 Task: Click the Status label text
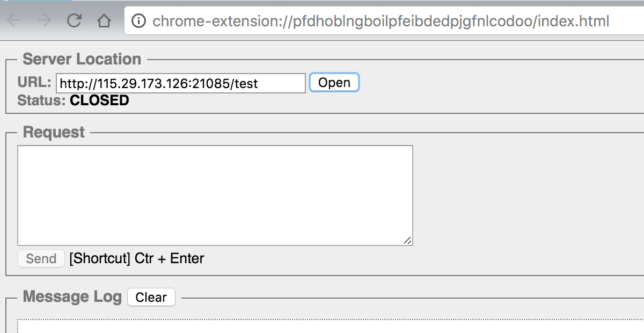pyautogui.click(x=41, y=100)
